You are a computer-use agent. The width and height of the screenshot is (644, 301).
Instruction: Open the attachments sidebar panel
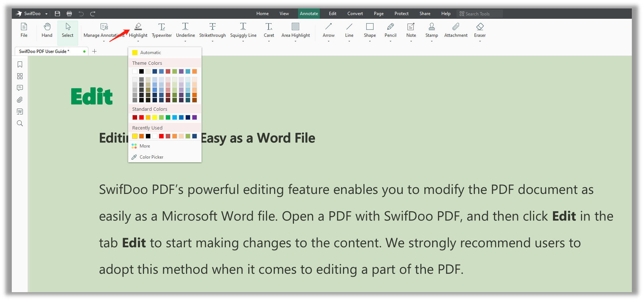(20, 100)
